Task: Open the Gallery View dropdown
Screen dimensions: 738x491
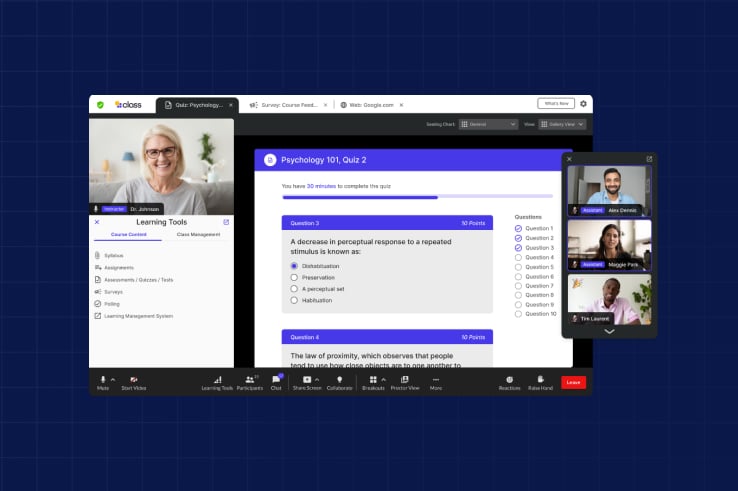Action: click(560, 124)
